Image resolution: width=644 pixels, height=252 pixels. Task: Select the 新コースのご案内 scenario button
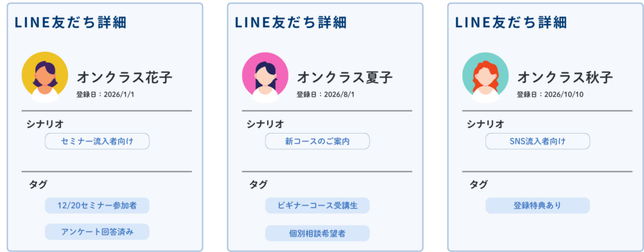317,141
